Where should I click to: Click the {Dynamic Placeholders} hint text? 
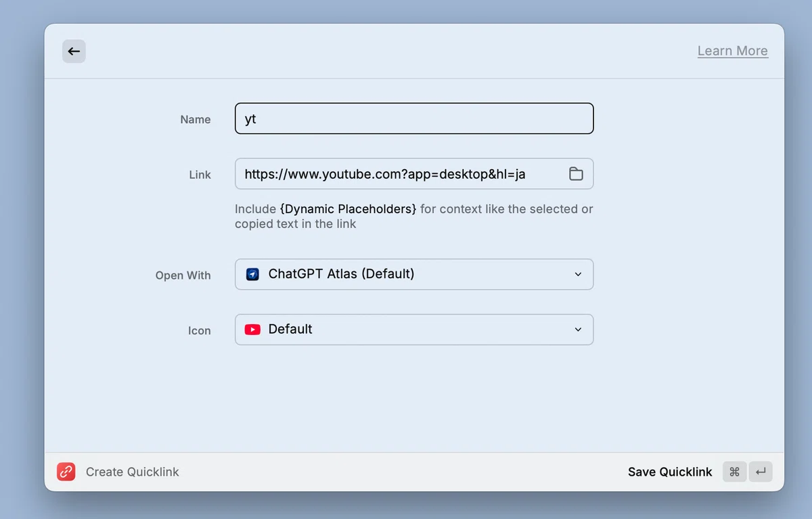(x=348, y=209)
